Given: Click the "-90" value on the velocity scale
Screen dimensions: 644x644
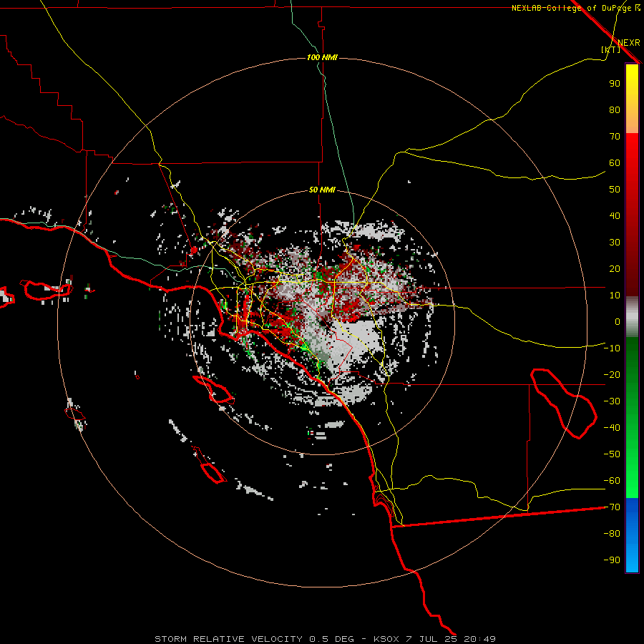Looking at the screenshot, I should pos(612,560).
